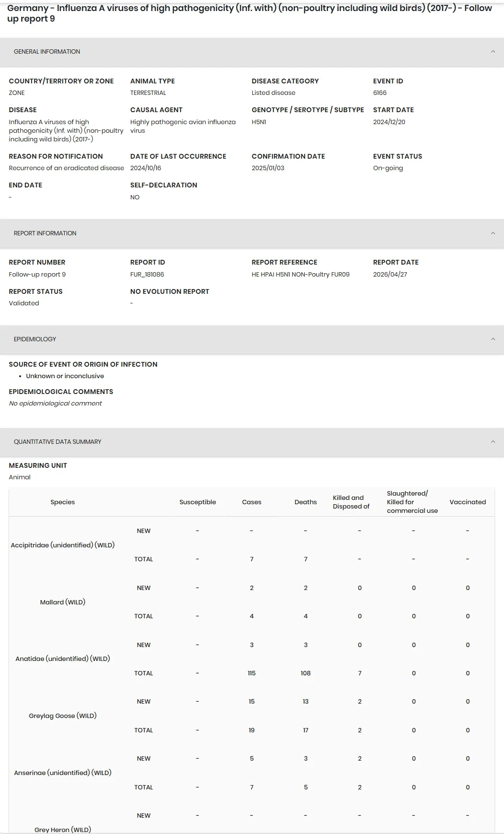504x834 pixels.
Task: Click Recurrence of an eradicated disease text
Action: pos(66,168)
